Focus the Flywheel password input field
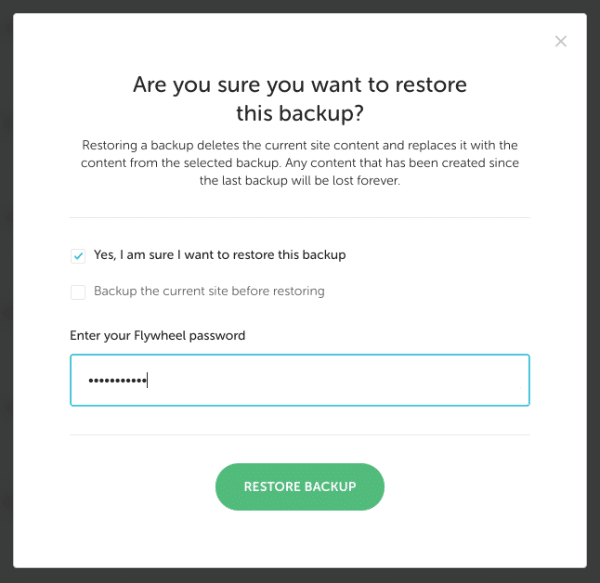This screenshot has height=583, width=600. (x=300, y=380)
